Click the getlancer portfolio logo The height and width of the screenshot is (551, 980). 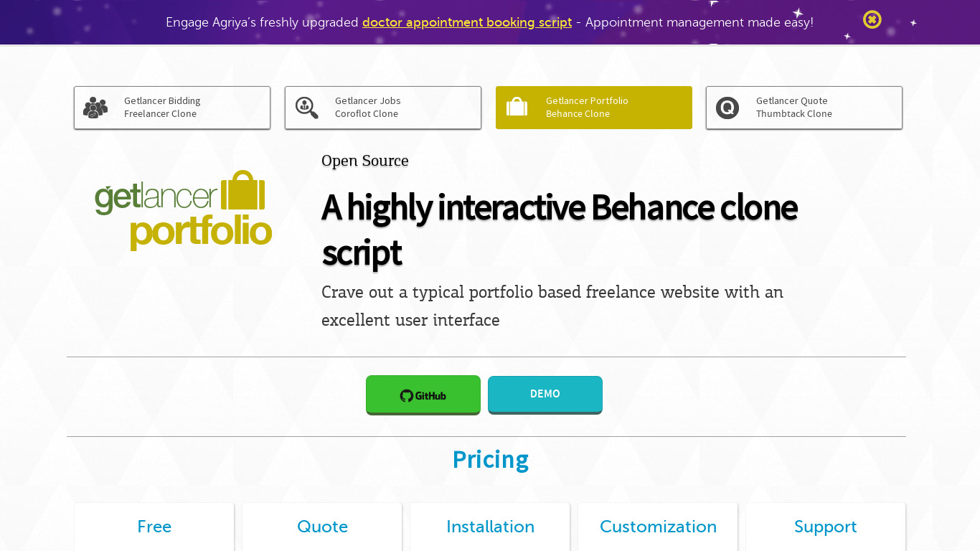coord(183,210)
